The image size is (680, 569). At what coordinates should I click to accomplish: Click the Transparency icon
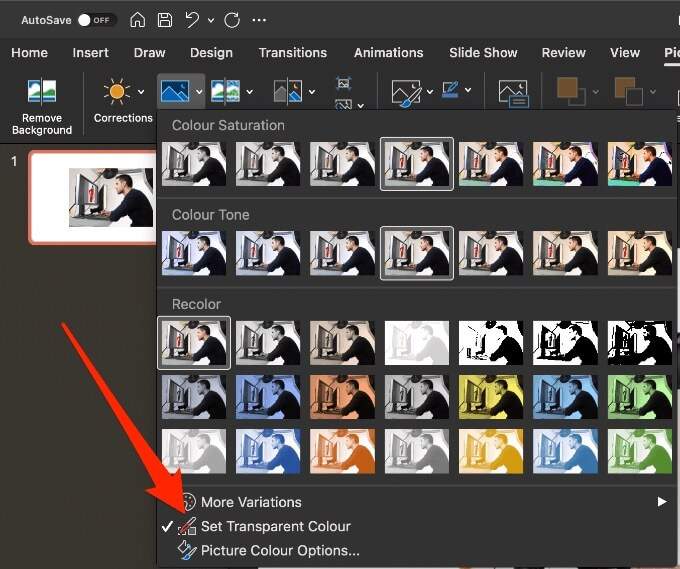288,91
